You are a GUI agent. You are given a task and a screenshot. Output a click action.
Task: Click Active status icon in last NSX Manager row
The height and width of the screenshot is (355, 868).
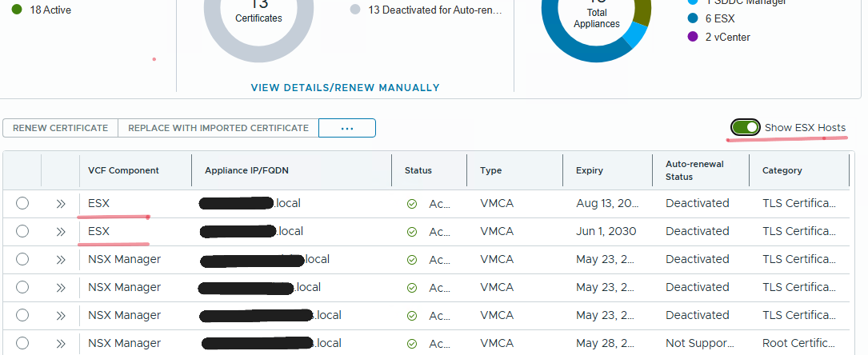412,344
